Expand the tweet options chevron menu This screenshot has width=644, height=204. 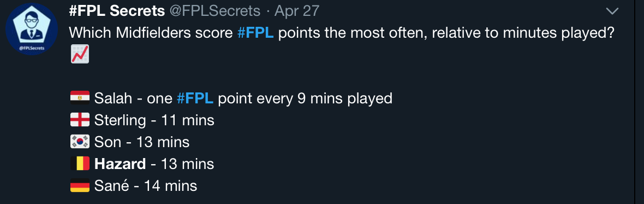point(612,11)
